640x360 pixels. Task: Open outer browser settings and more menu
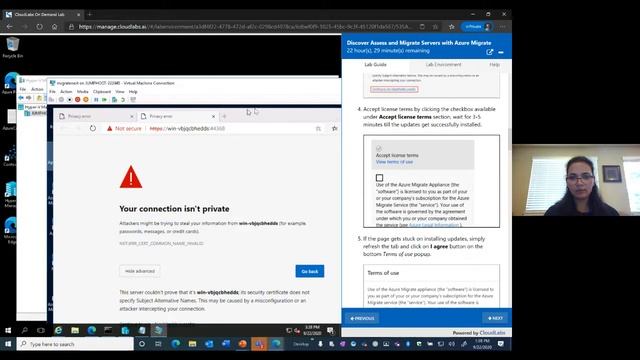coord(502,27)
